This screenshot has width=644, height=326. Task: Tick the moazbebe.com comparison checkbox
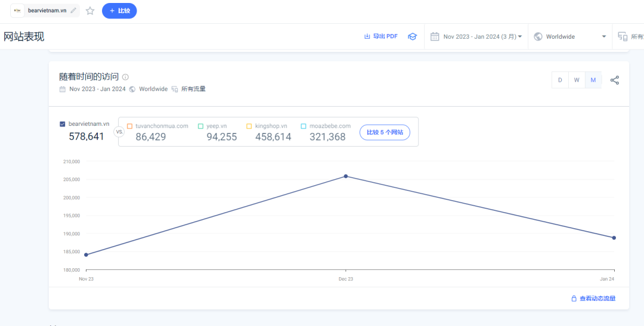(304, 126)
